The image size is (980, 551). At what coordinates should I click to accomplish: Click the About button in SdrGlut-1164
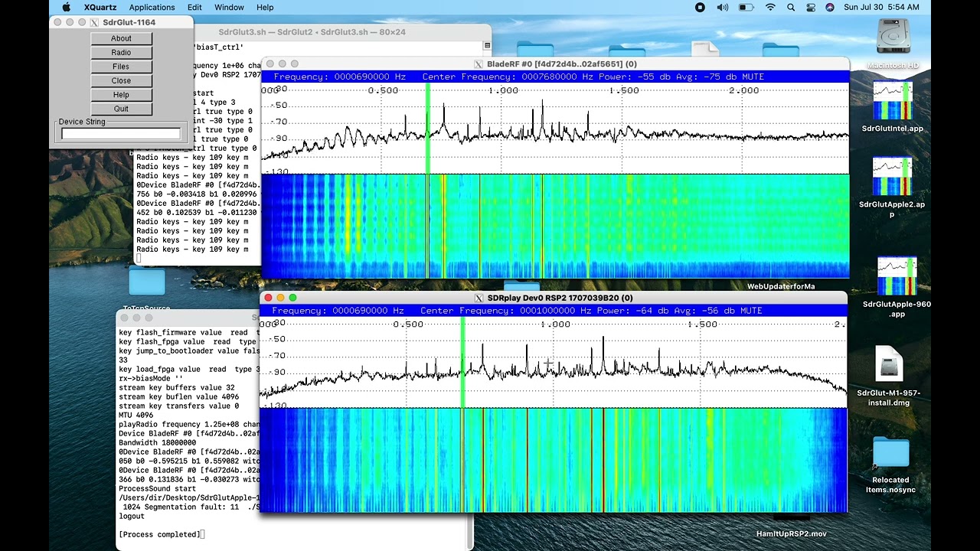121,38
